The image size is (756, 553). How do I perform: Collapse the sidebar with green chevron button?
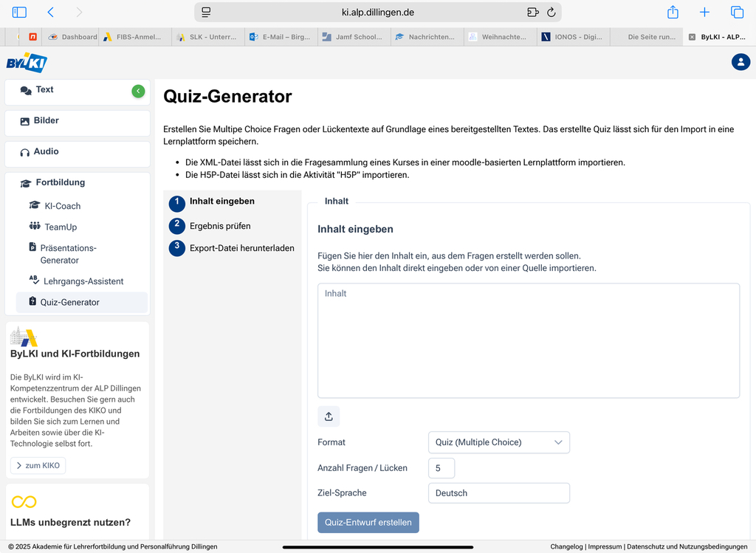[x=138, y=91]
